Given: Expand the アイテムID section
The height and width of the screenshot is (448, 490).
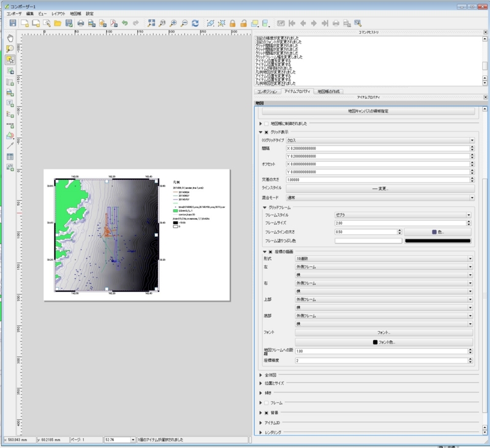Looking at the screenshot, I should [261, 423].
